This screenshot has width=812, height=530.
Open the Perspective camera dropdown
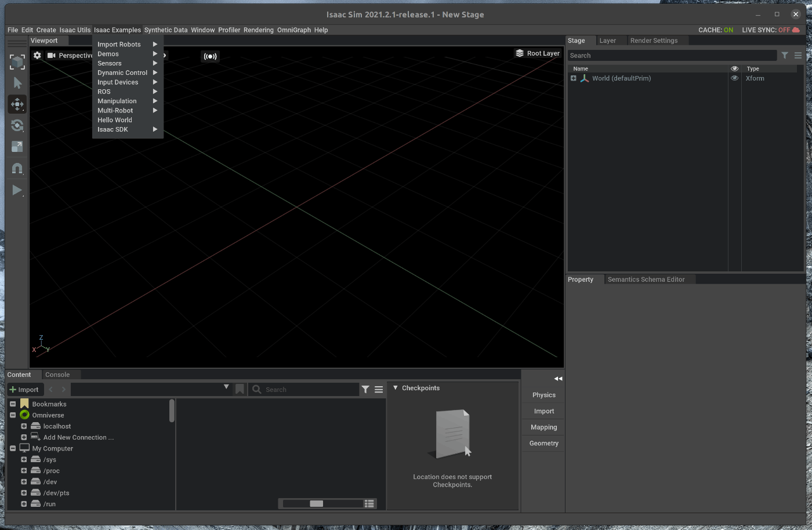coord(70,56)
